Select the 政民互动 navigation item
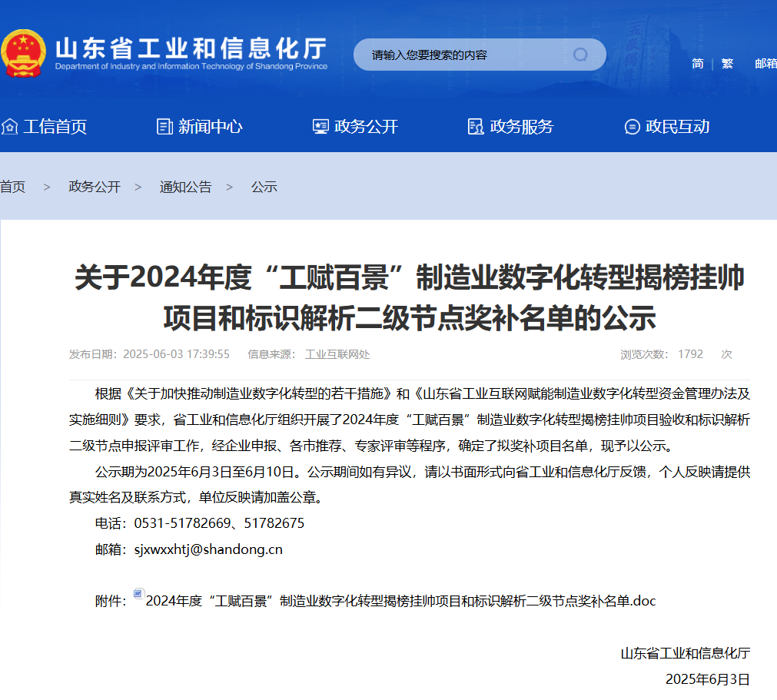The image size is (777, 700). click(x=677, y=127)
